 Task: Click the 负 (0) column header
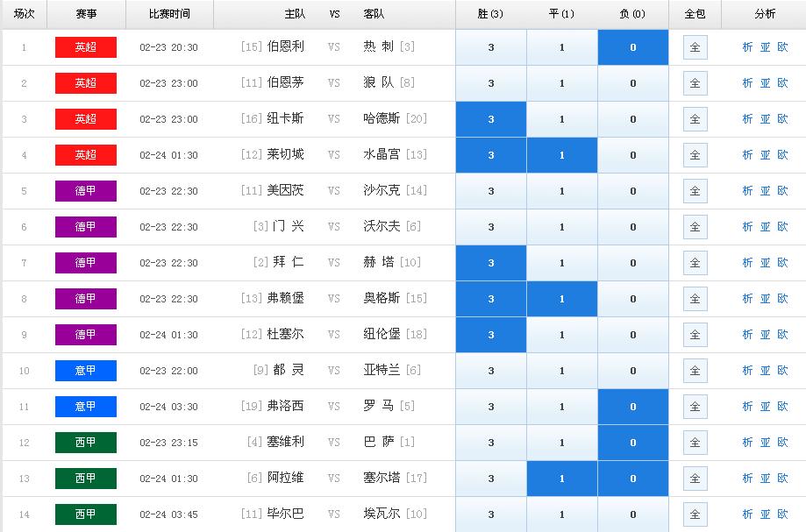632,14
